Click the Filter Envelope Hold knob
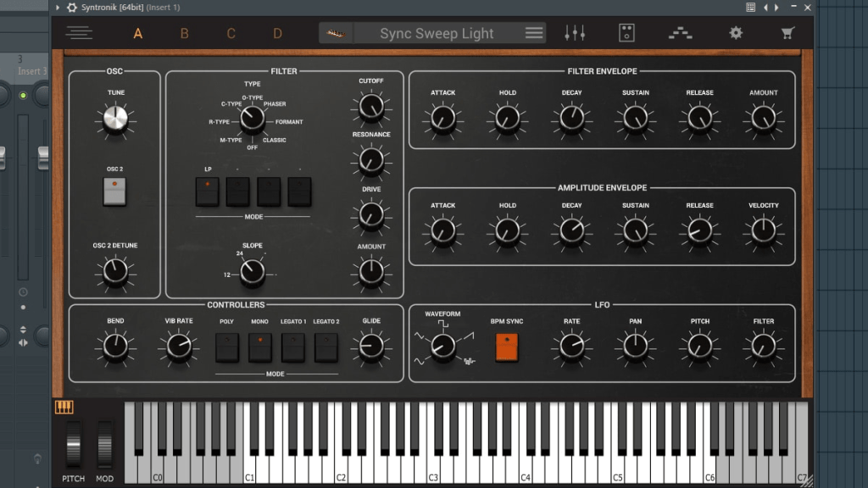 coord(507,119)
